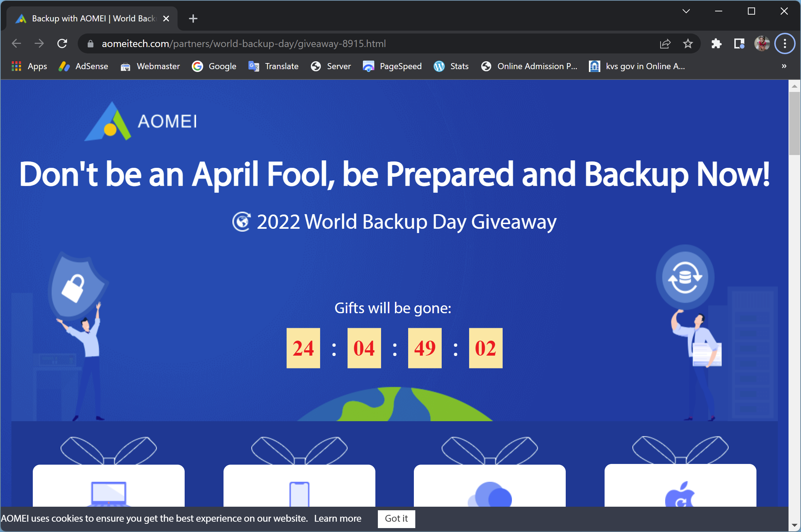Click the countdown seconds box 02
The width and height of the screenshot is (801, 532).
point(486,348)
